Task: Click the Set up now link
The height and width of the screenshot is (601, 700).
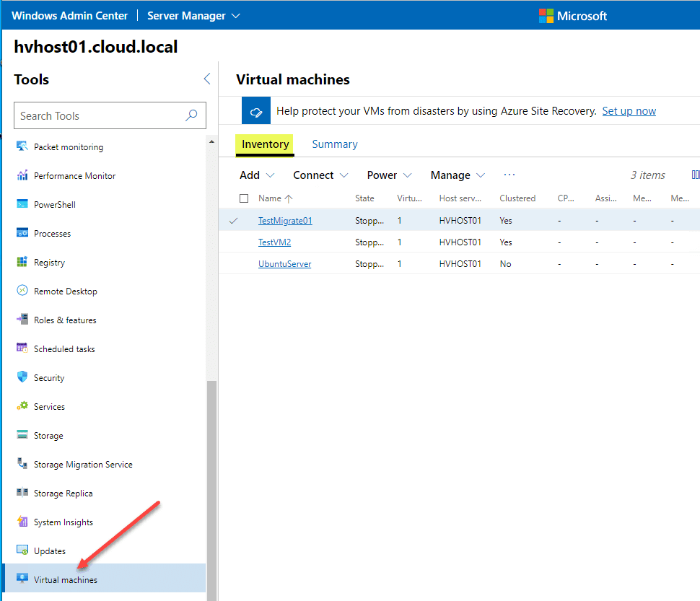Action: (629, 111)
